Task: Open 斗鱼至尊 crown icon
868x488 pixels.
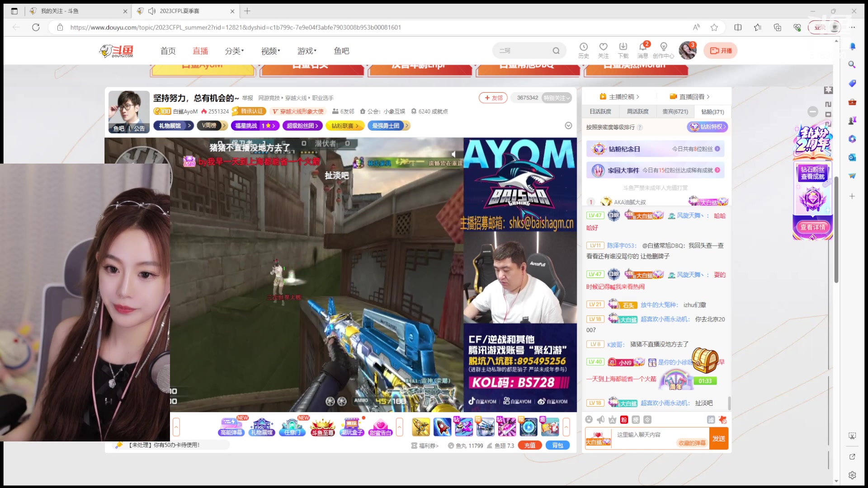Action: 322,426
